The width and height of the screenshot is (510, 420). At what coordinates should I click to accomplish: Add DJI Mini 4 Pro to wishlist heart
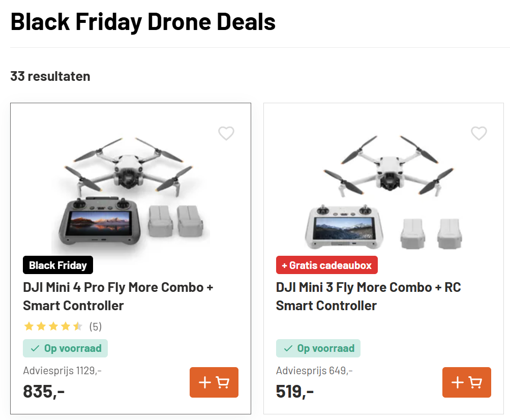click(226, 134)
